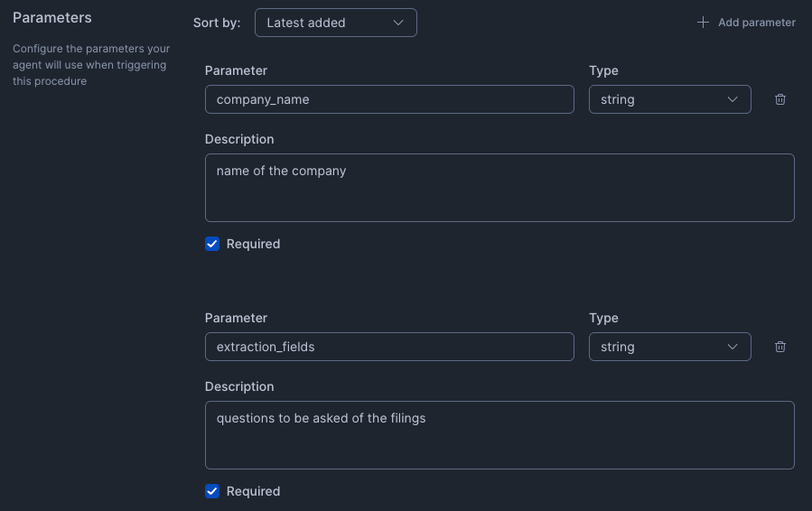This screenshot has height=511, width=812.
Task: Click the "questions to be asked" description box
Action: pyautogui.click(x=499, y=435)
